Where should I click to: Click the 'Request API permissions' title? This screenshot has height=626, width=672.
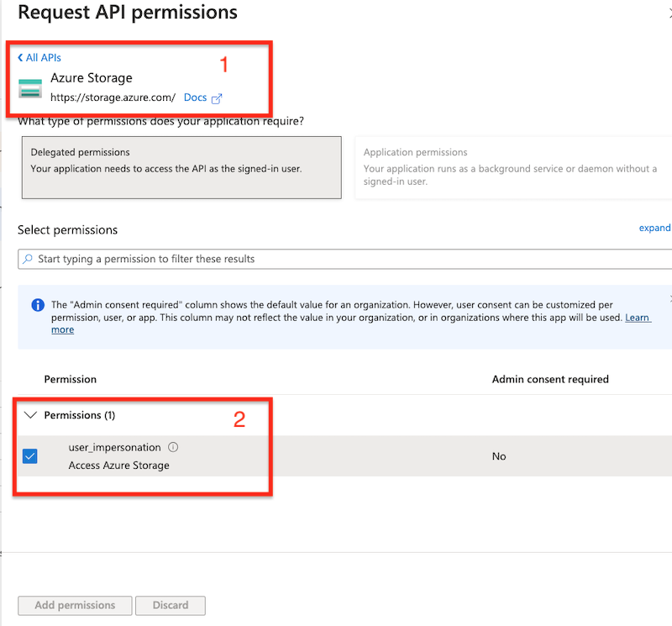pyautogui.click(x=128, y=12)
